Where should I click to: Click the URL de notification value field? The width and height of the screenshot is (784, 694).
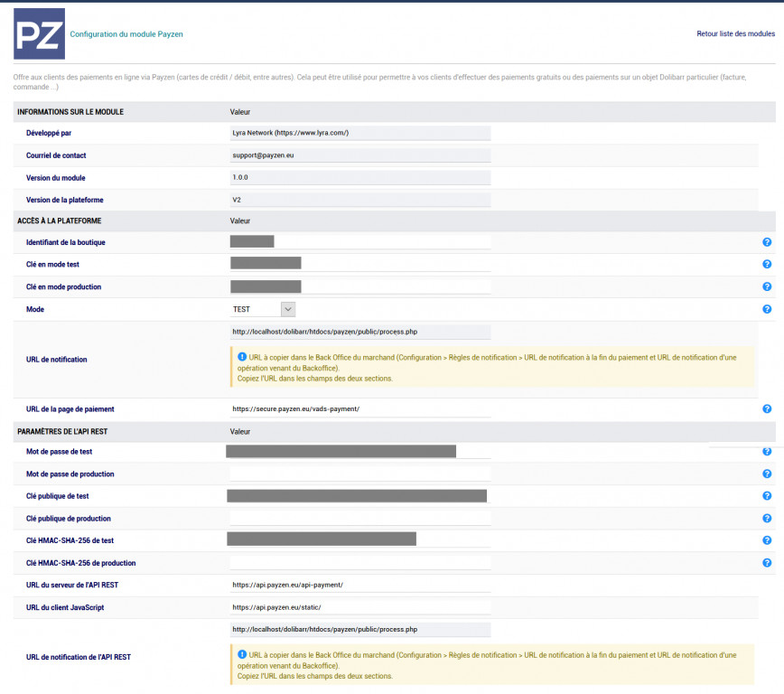point(360,332)
